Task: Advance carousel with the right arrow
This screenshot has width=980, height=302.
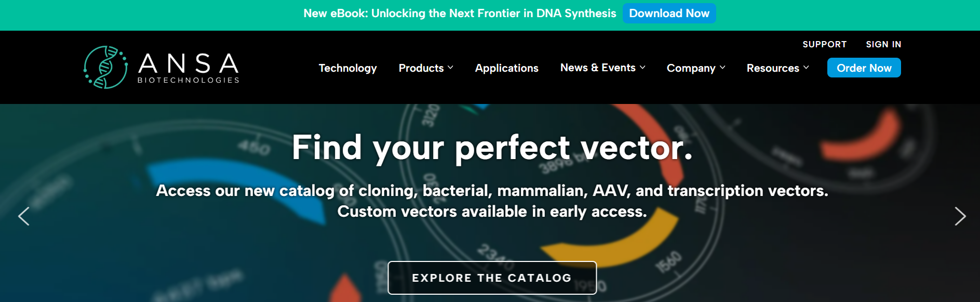Action: click(x=960, y=216)
